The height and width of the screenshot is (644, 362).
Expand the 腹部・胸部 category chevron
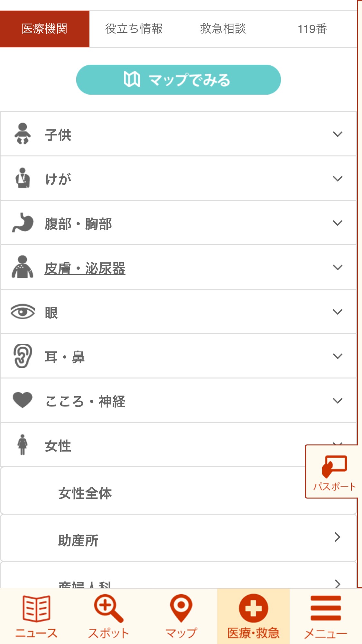337,223
